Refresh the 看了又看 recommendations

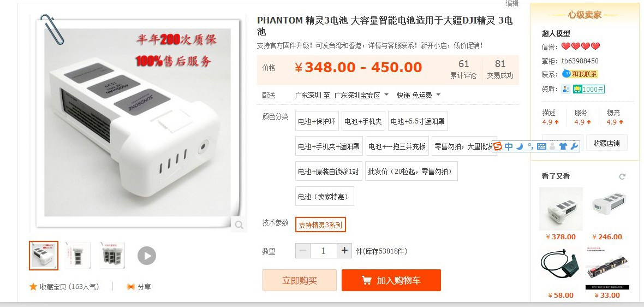622,176
